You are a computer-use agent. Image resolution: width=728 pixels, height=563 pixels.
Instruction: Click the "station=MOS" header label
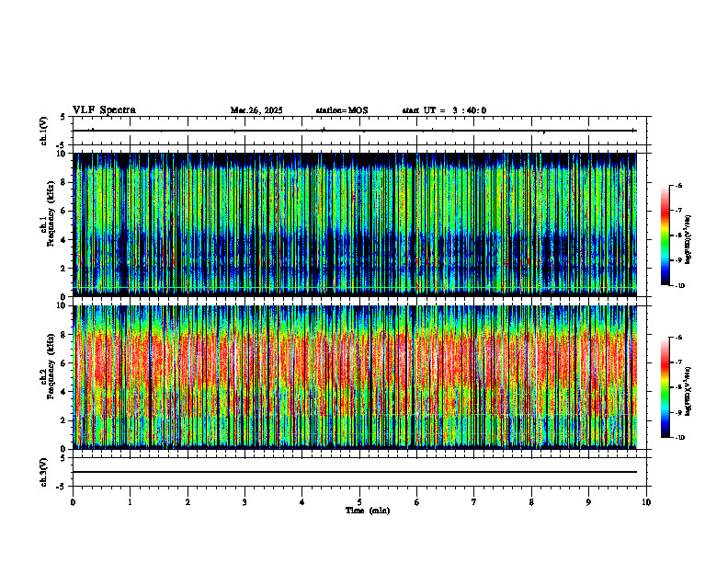(x=342, y=110)
